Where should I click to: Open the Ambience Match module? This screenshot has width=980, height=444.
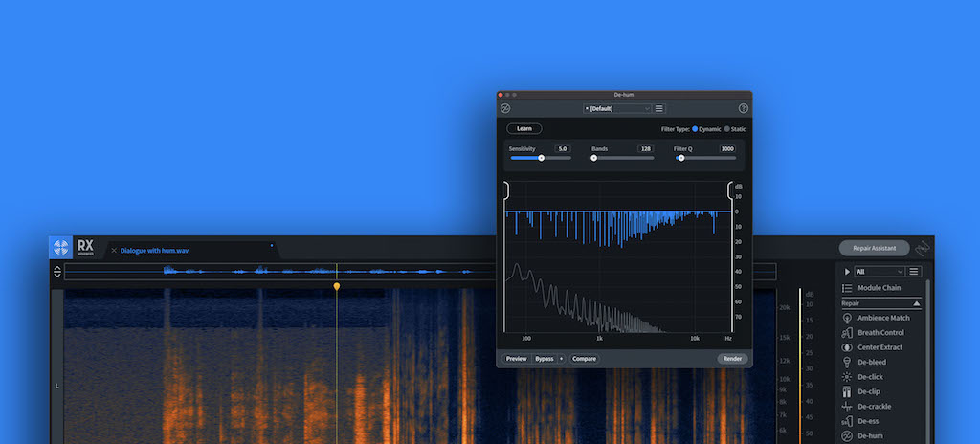tap(877, 318)
